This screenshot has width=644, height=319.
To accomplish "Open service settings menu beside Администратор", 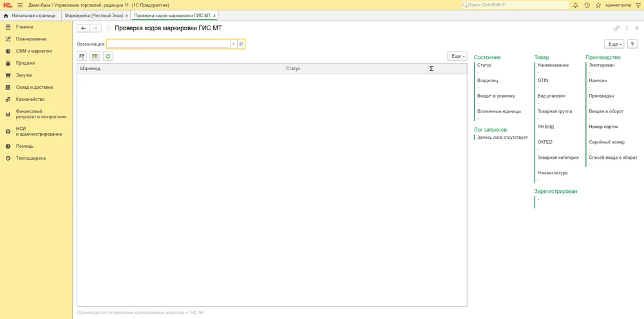I will [x=639, y=5].
